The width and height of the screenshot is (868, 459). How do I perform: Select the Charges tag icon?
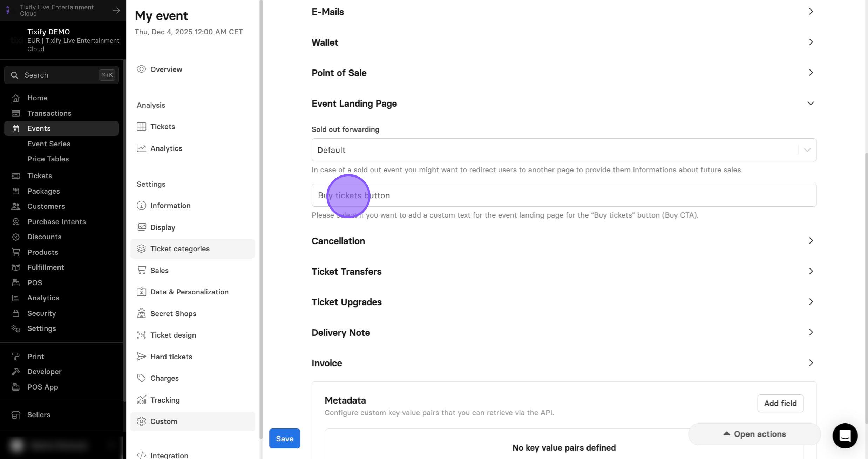click(141, 378)
